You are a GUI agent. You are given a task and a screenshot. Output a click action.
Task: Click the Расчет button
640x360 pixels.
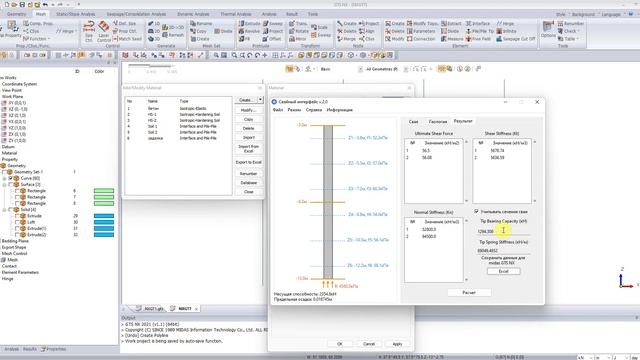tap(469, 293)
